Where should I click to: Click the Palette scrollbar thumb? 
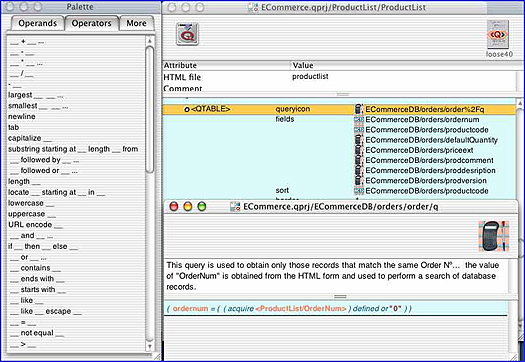150,110
